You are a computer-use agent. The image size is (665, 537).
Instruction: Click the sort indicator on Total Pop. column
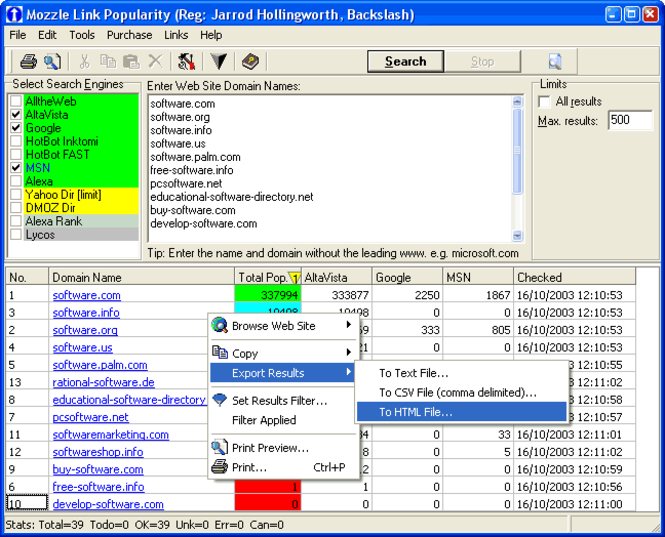pos(294,278)
